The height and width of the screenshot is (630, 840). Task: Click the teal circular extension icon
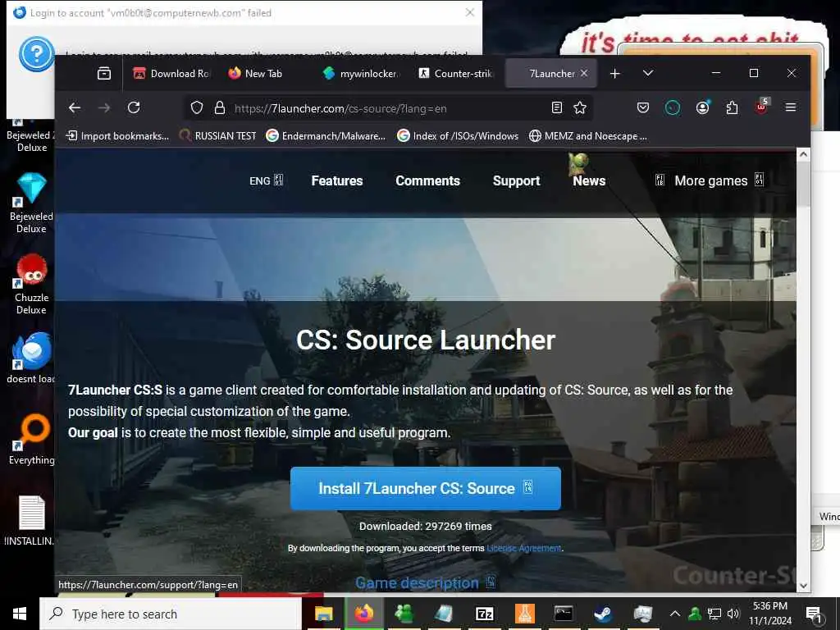point(673,107)
